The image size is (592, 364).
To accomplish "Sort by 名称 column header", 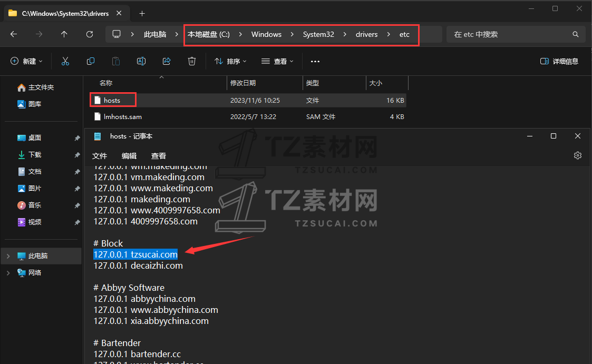I will (x=106, y=83).
